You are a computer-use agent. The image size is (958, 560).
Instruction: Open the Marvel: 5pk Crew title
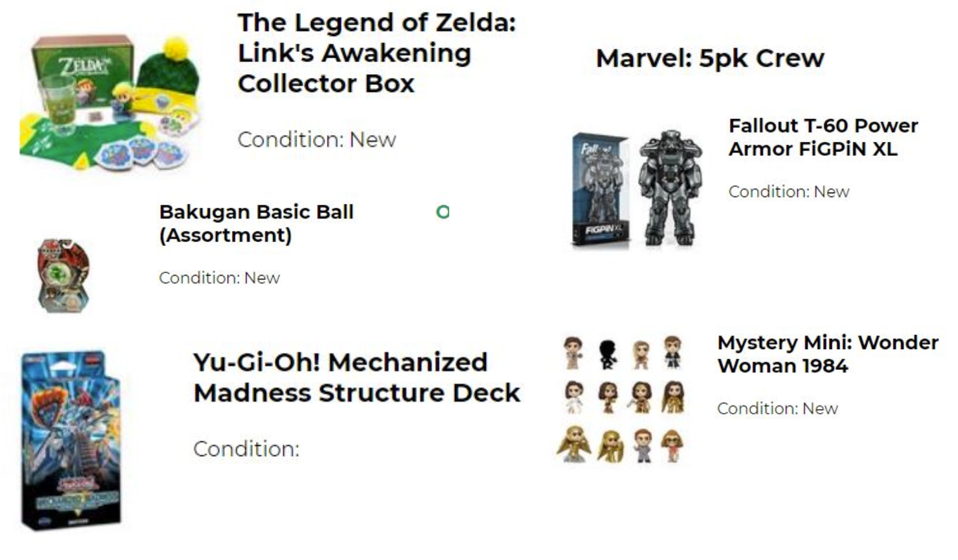(x=710, y=58)
